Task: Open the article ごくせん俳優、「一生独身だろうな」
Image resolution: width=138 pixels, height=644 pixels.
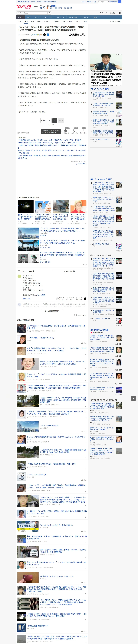Action: (x=40, y=338)
